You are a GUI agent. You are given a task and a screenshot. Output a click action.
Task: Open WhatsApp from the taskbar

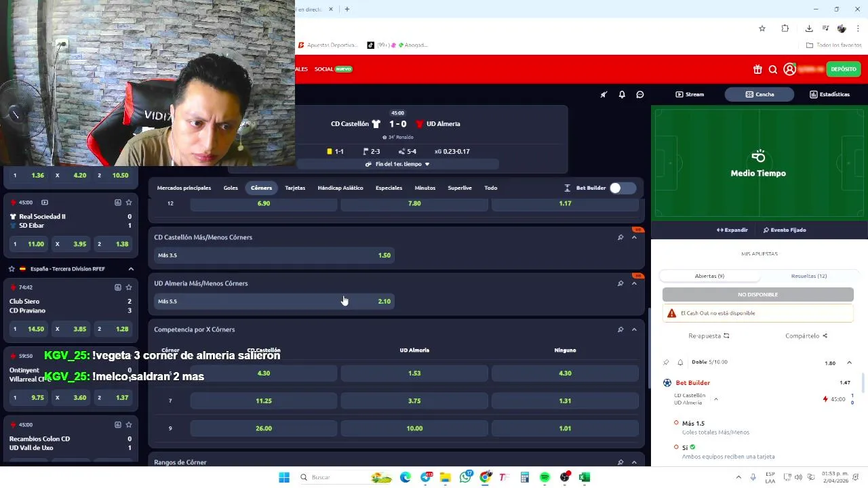[465, 477]
